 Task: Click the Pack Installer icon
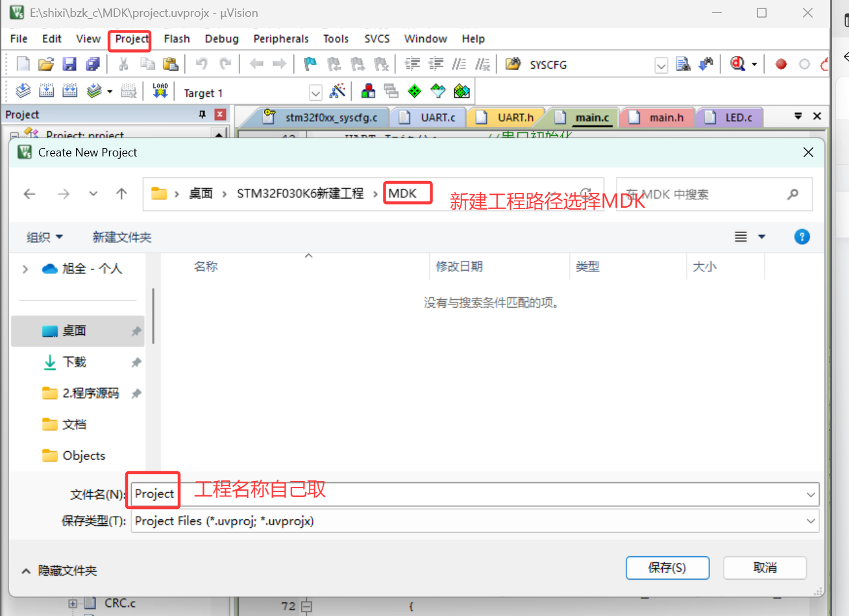click(461, 91)
